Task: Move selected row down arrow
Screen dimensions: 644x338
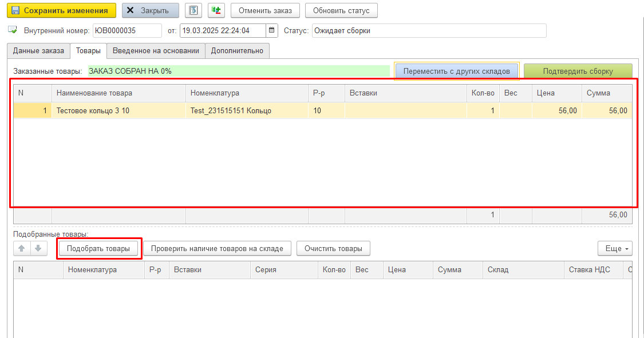Action: pyautogui.click(x=38, y=248)
